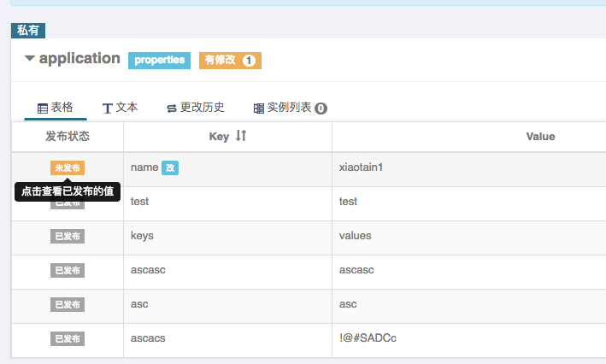Select the ascacs key cell

coord(227,340)
